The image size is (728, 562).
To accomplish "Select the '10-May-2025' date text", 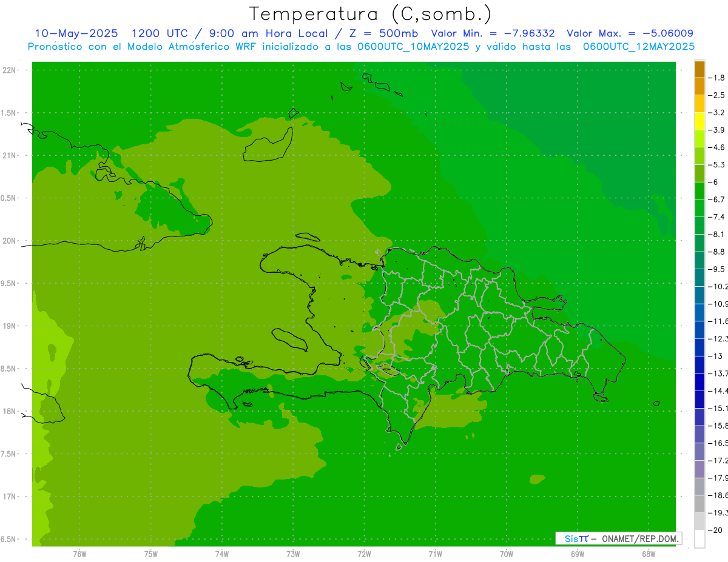I will pyautogui.click(x=76, y=33).
